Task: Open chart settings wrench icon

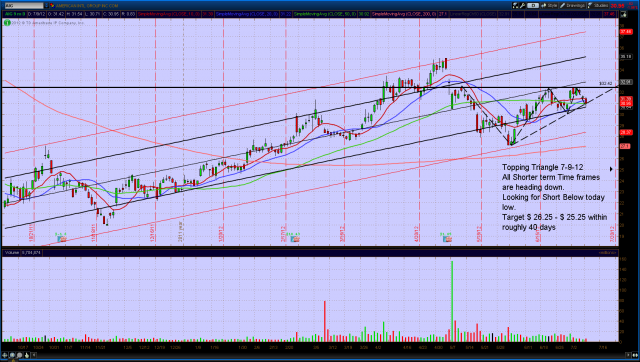Action: click(522, 6)
